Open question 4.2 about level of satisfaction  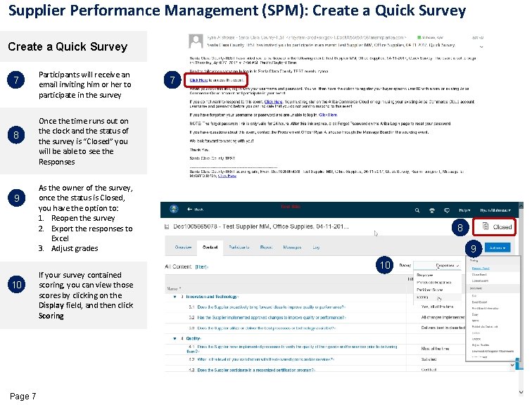[266, 359]
